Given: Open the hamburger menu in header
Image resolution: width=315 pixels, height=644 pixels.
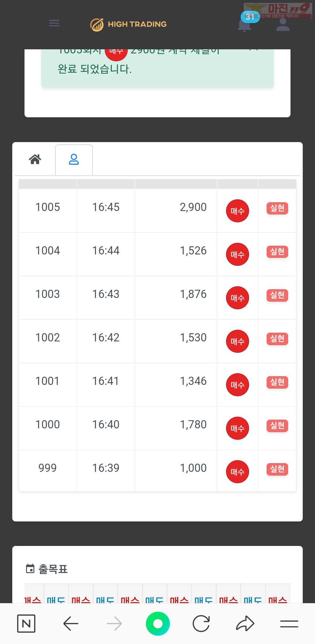Looking at the screenshot, I should (x=54, y=23).
